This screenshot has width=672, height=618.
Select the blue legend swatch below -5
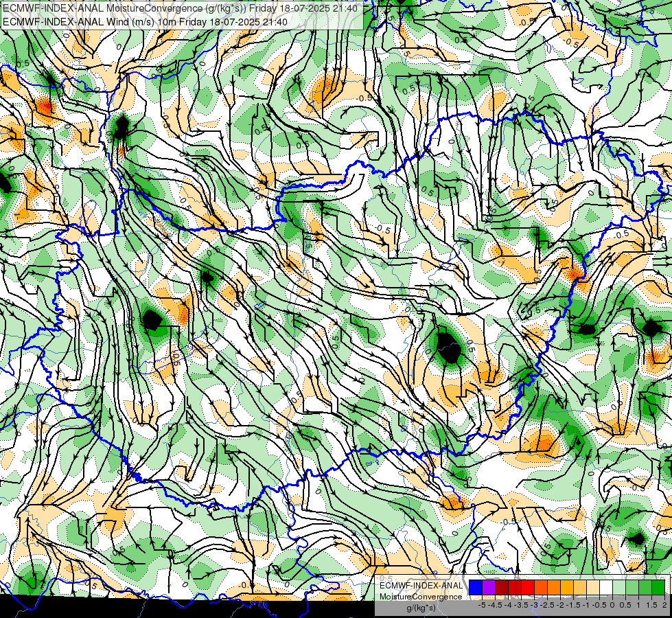click(x=476, y=587)
